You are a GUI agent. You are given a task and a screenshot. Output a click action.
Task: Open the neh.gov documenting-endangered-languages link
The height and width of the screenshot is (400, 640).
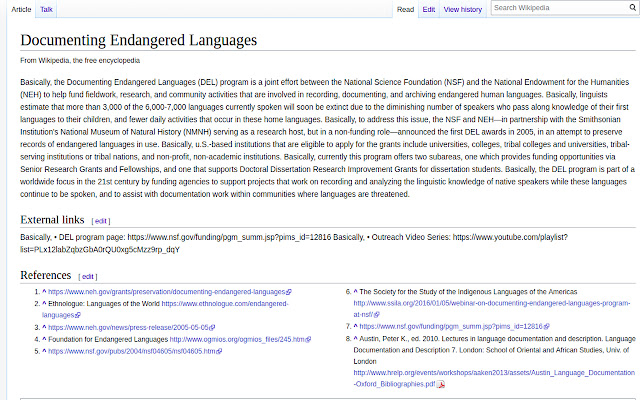tap(167, 292)
